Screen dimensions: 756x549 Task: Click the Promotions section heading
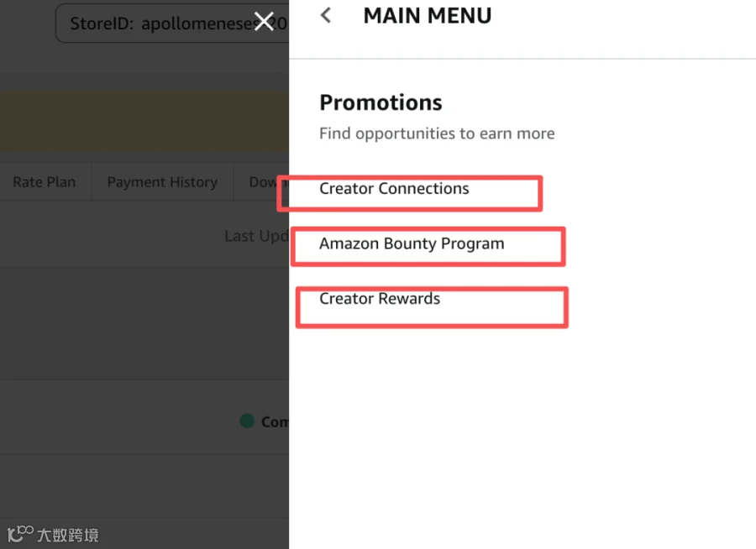pyautogui.click(x=381, y=102)
